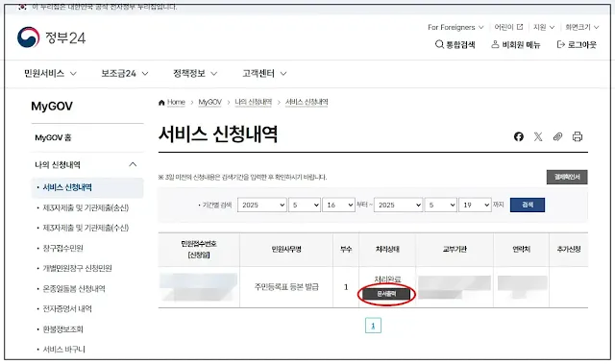Open 온종일돌봄 신청내역 sidebar item

tap(74, 289)
